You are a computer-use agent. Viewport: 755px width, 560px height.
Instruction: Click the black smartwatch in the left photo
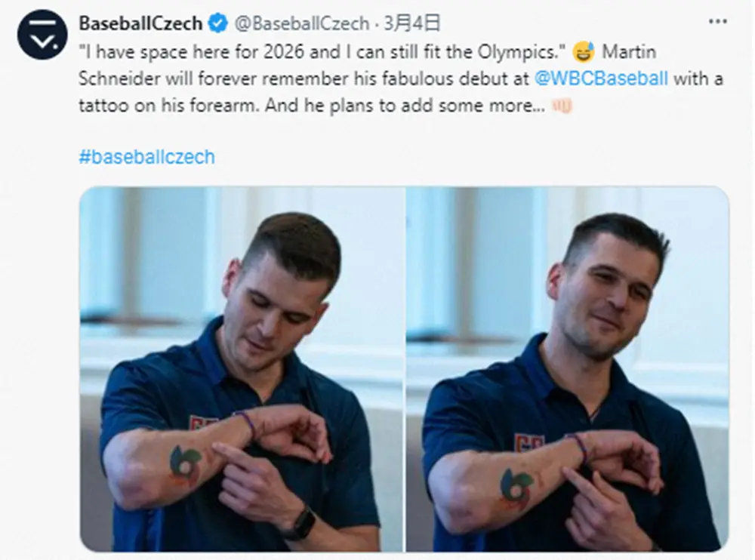302,521
